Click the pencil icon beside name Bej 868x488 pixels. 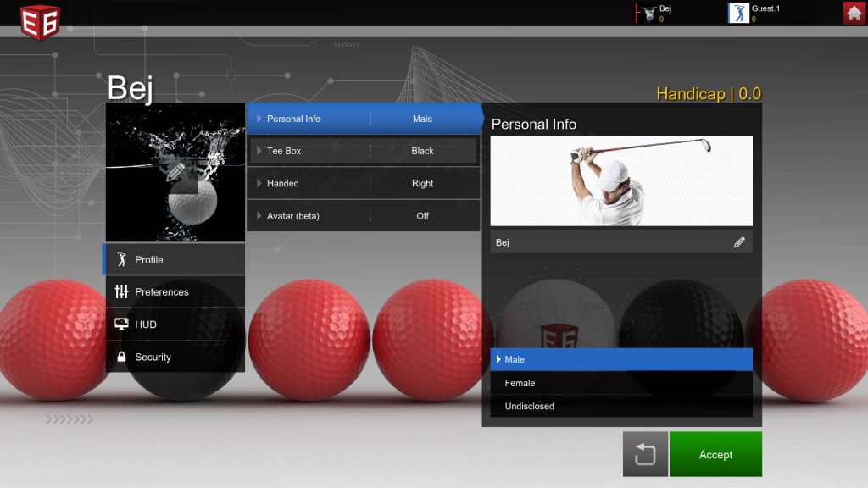pos(739,242)
